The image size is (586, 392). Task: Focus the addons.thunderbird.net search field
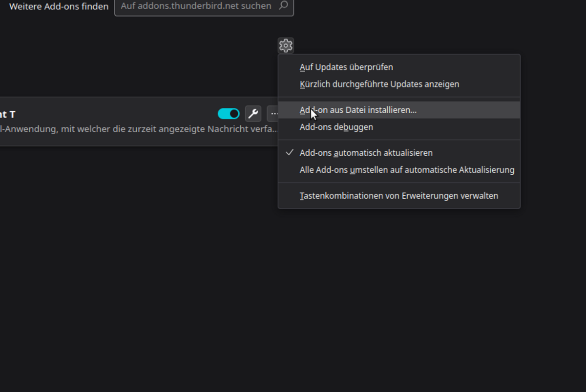coord(196,6)
